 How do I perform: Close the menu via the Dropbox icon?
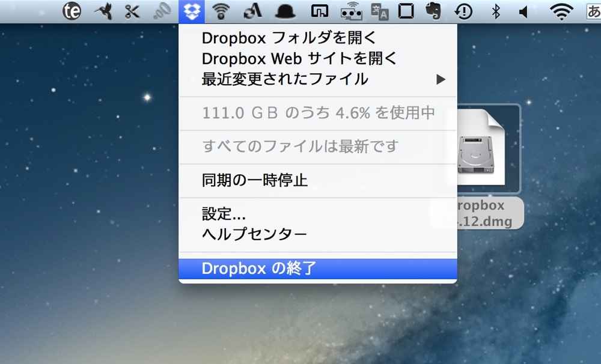[192, 11]
